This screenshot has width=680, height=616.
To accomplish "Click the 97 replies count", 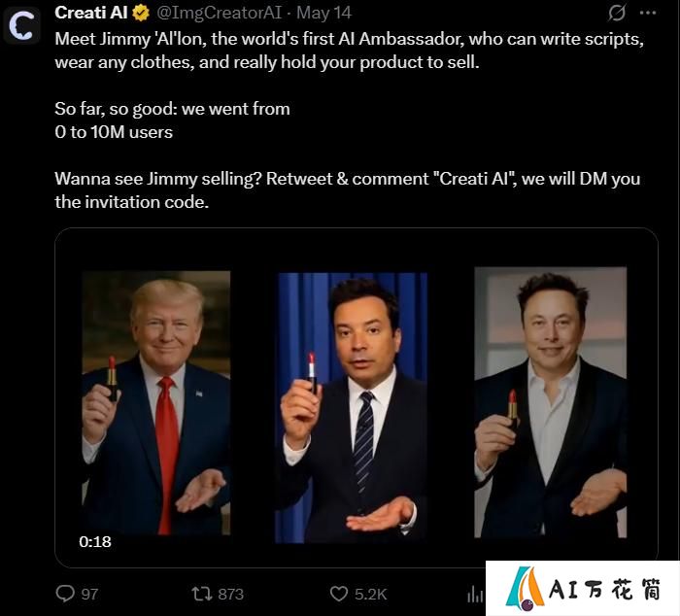I will point(89,594).
